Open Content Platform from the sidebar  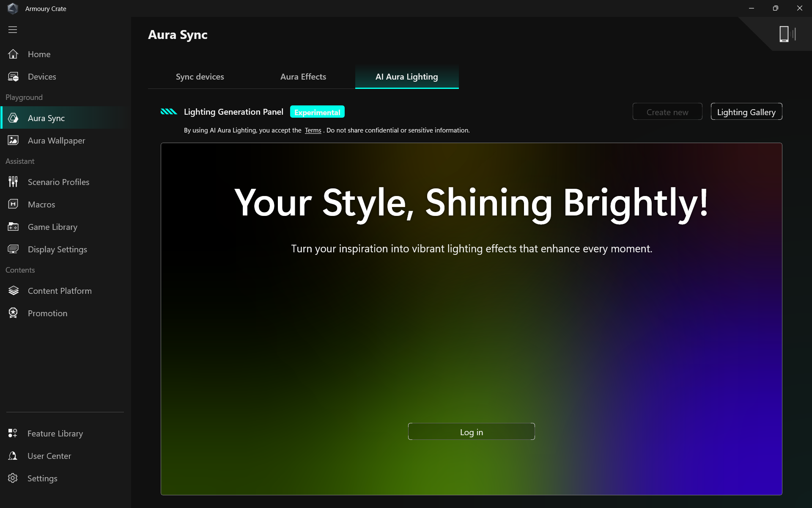tap(60, 291)
